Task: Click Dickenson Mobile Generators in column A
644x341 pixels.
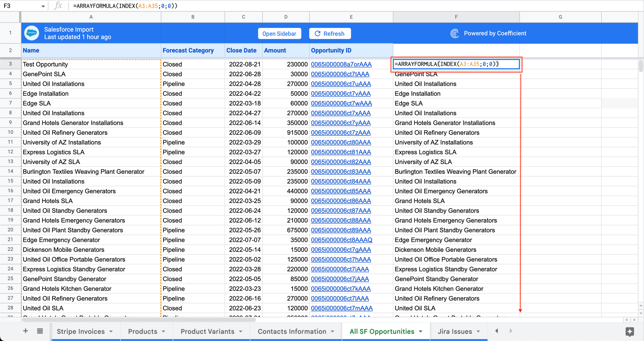Action: 91,250
